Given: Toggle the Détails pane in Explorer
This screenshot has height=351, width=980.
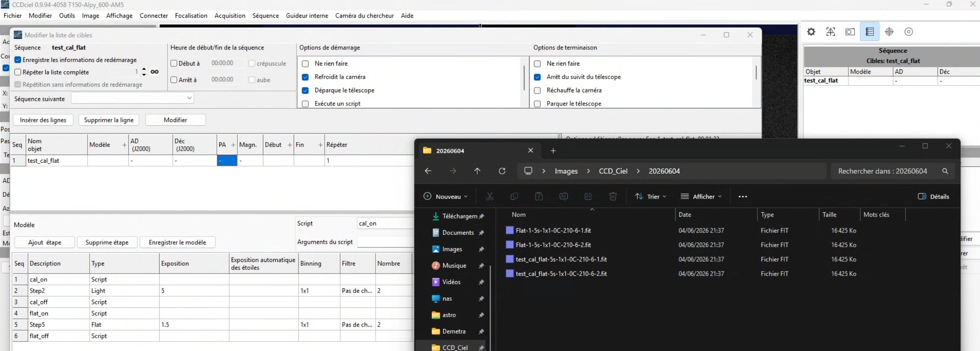Looking at the screenshot, I should [x=934, y=197].
